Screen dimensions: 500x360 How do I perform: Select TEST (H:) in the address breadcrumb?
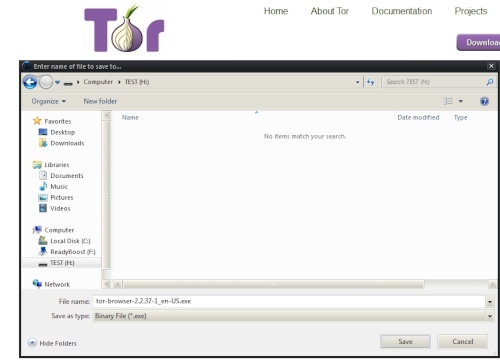click(x=137, y=82)
